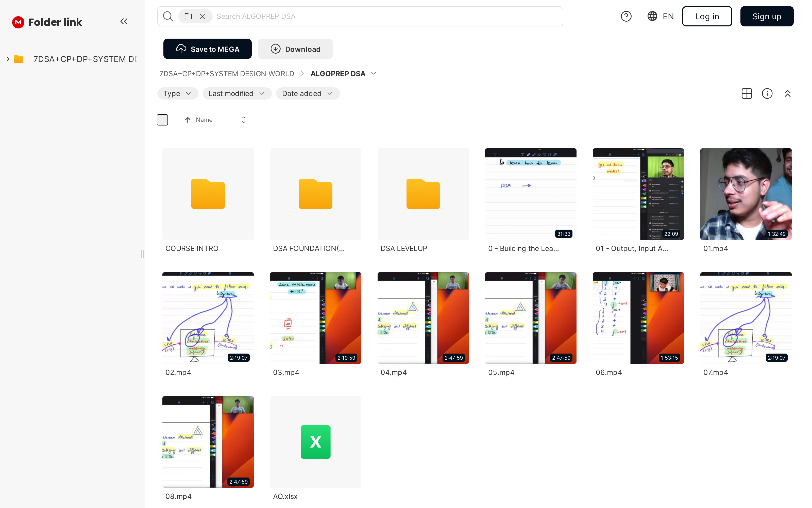Click the Sign up button

click(x=767, y=16)
